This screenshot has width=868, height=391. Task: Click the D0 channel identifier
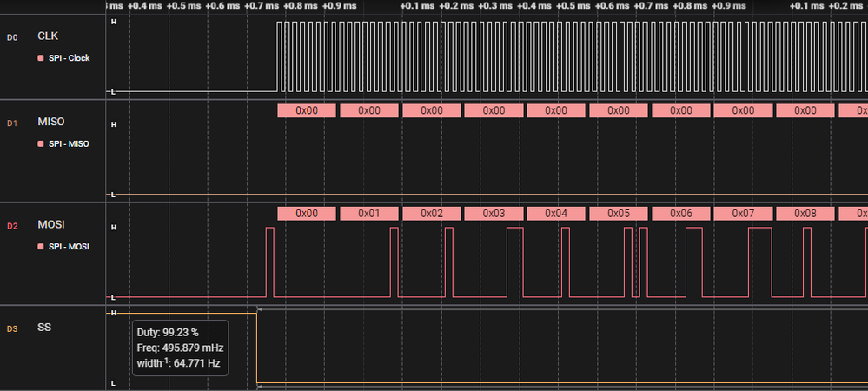[12, 37]
